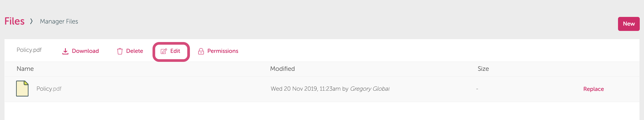Click the Download text label

coord(85,51)
